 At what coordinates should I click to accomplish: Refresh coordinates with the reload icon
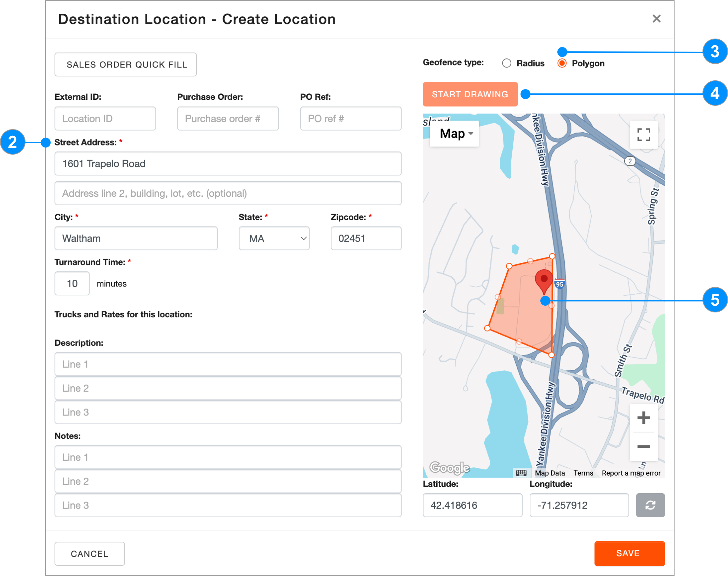pos(650,505)
